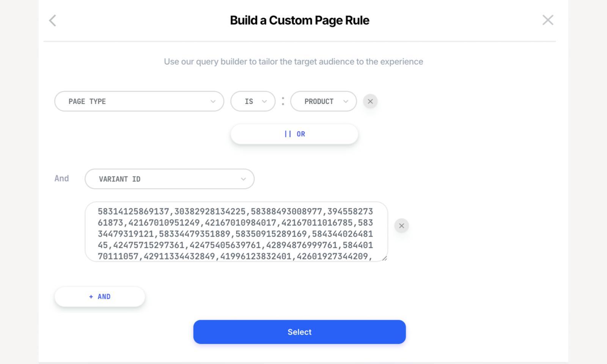The height and width of the screenshot is (364, 607).
Task: Click the || OR button
Action: pos(294,134)
